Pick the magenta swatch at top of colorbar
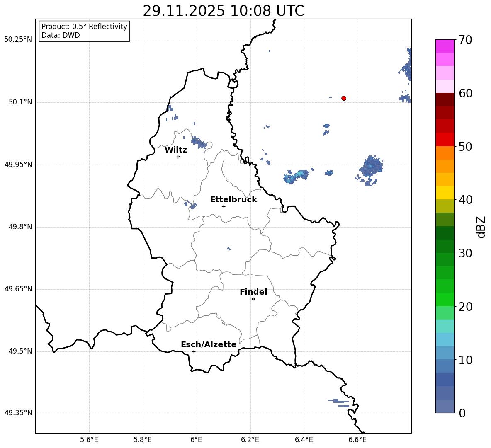 coord(445,46)
